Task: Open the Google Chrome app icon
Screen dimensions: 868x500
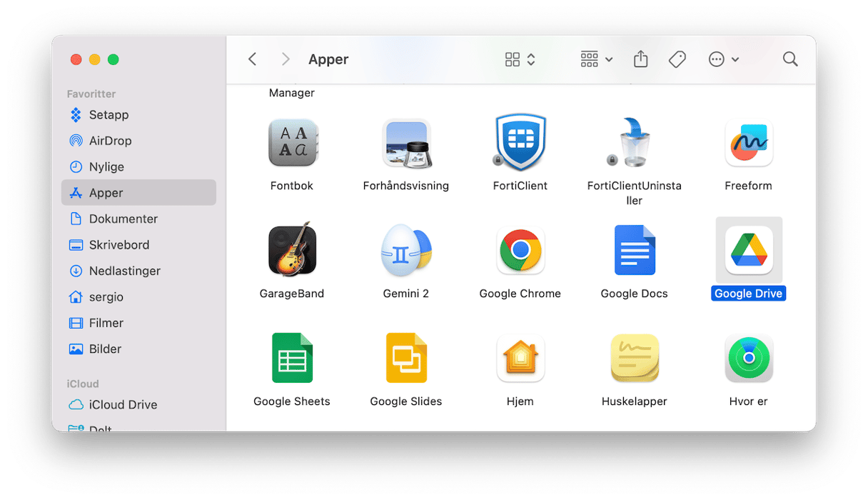Action: point(520,251)
